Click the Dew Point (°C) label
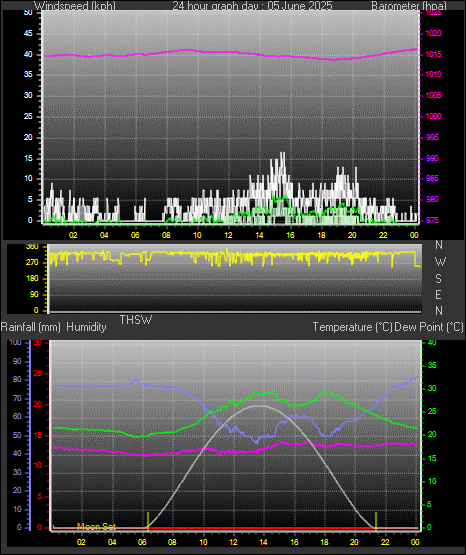466x555 pixels. pyautogui.click(x=429, y=327)
